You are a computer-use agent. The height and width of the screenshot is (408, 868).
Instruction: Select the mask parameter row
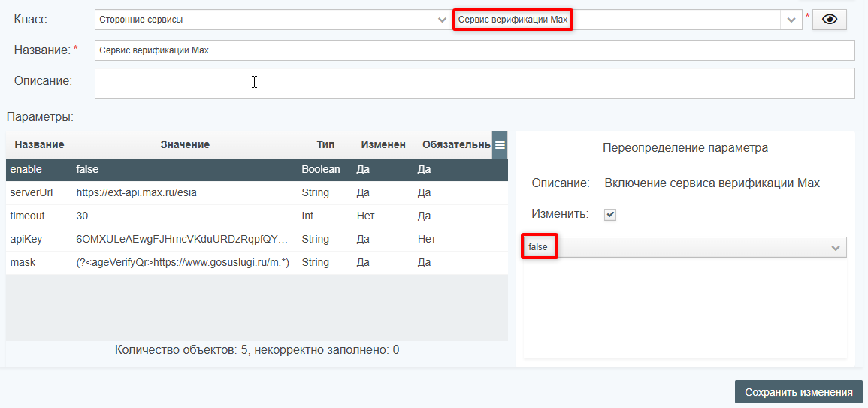[256, 263]
